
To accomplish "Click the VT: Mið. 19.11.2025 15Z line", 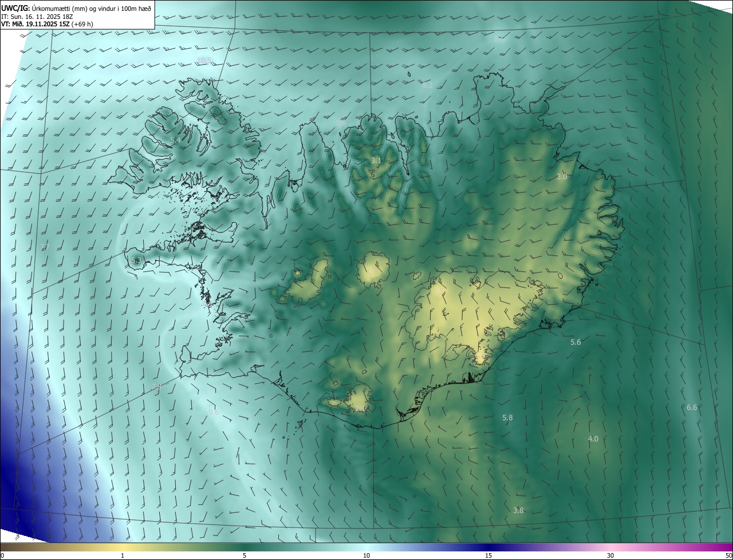I will point(48,24).
